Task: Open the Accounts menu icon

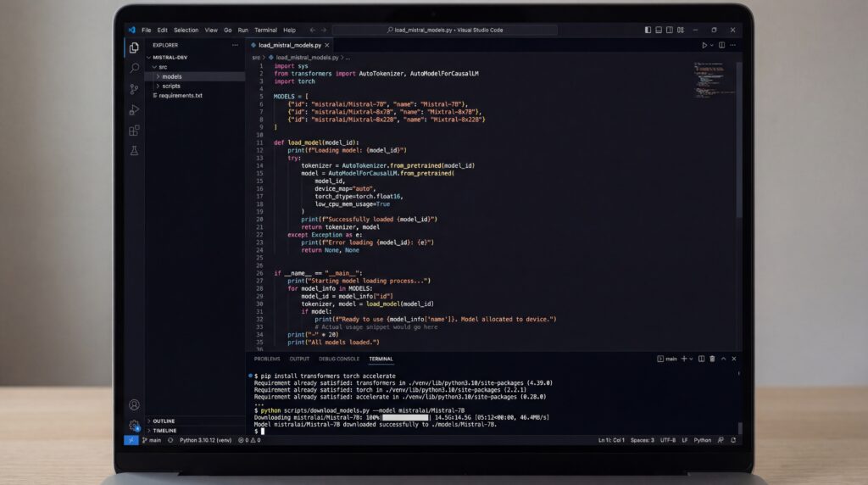Action: (x=134, y=404)
